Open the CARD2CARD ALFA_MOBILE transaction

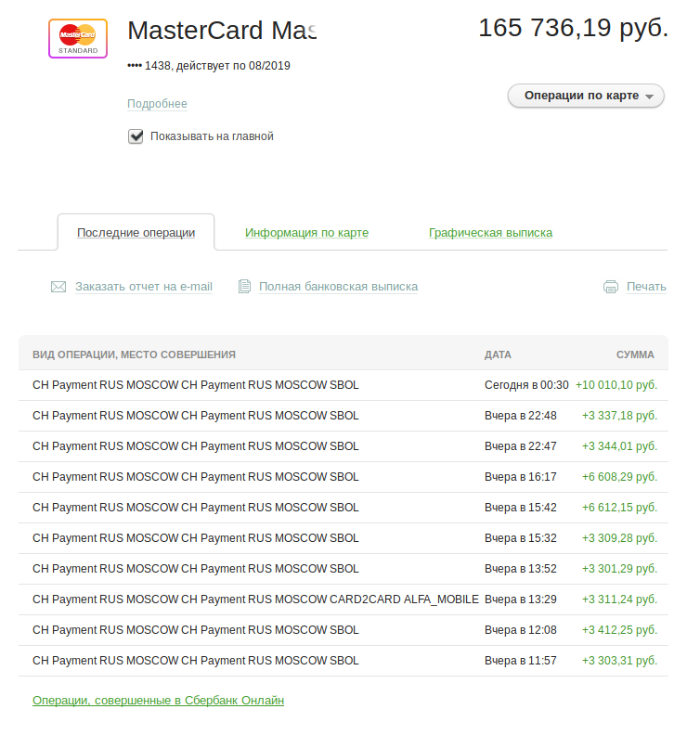coord(344,600)
